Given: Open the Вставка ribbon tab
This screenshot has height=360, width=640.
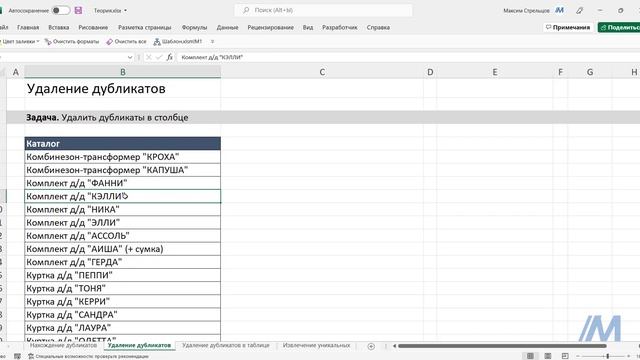Looking at the screenshot, I should point(59,27).
